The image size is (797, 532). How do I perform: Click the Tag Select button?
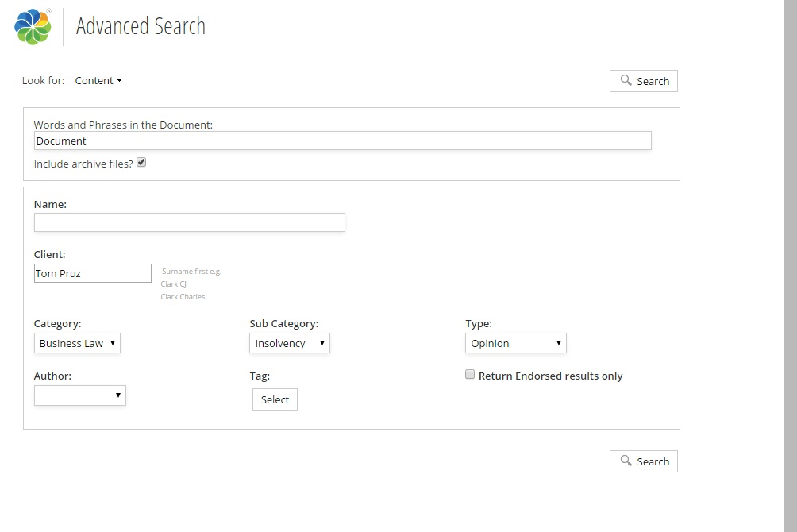coord(275,399)
